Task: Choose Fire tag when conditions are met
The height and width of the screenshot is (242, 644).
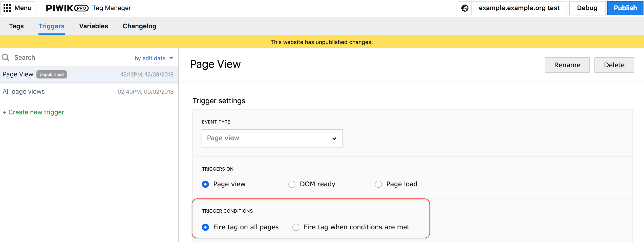Action: tap(296, 227)
